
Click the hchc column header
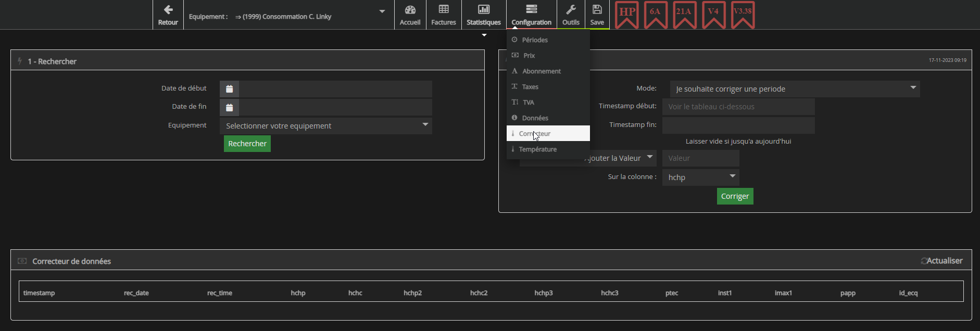(355, 293)
